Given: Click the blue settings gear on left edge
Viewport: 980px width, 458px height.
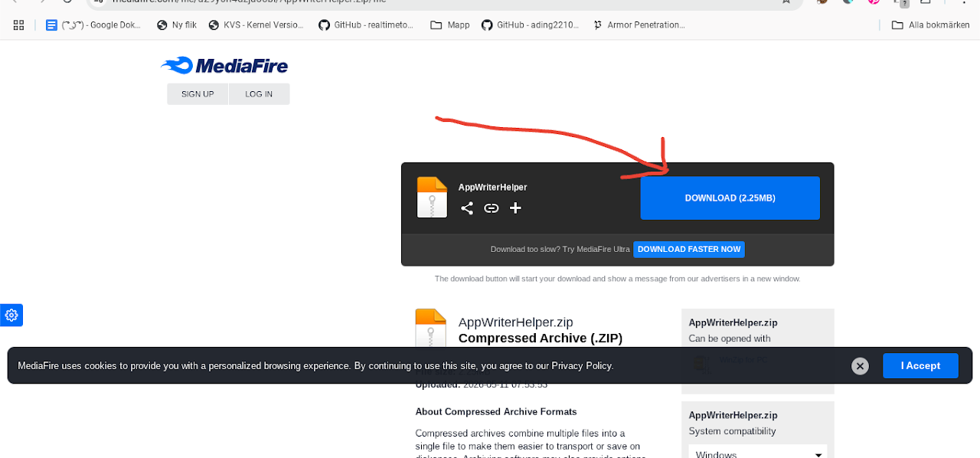Looking at the screenshot, I should coord(11,315).
